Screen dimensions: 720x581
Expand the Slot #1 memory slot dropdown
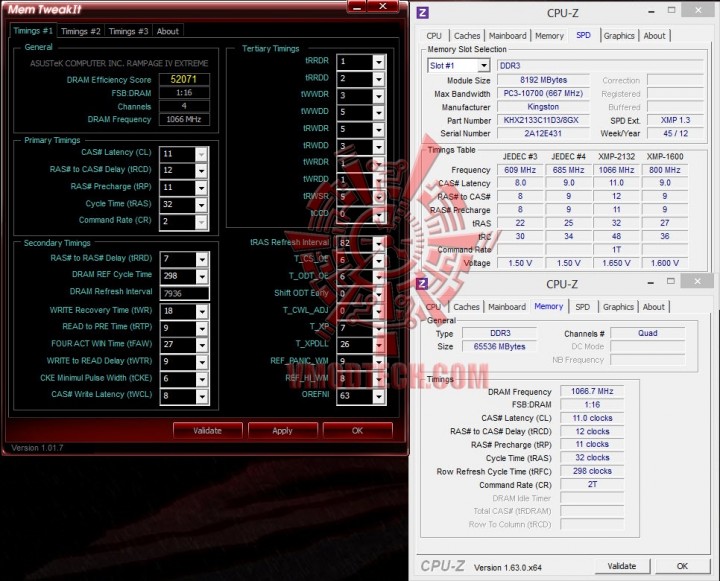tap(484, 66)
